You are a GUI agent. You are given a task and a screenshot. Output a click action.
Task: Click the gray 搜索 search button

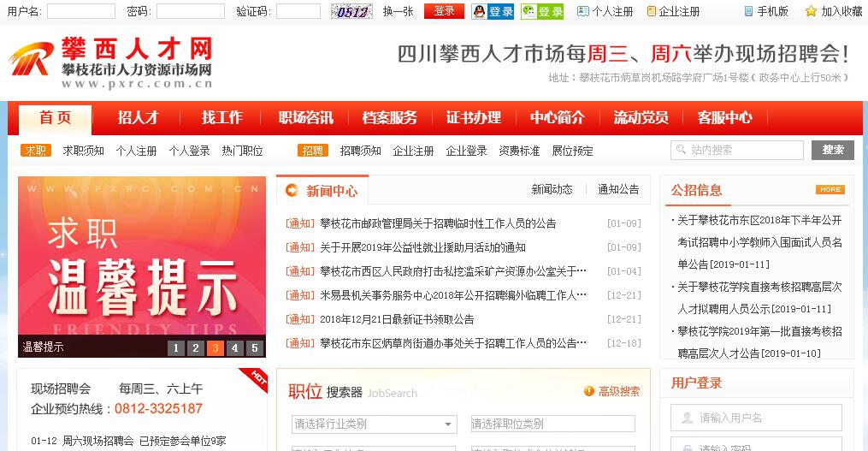(832, 150)
